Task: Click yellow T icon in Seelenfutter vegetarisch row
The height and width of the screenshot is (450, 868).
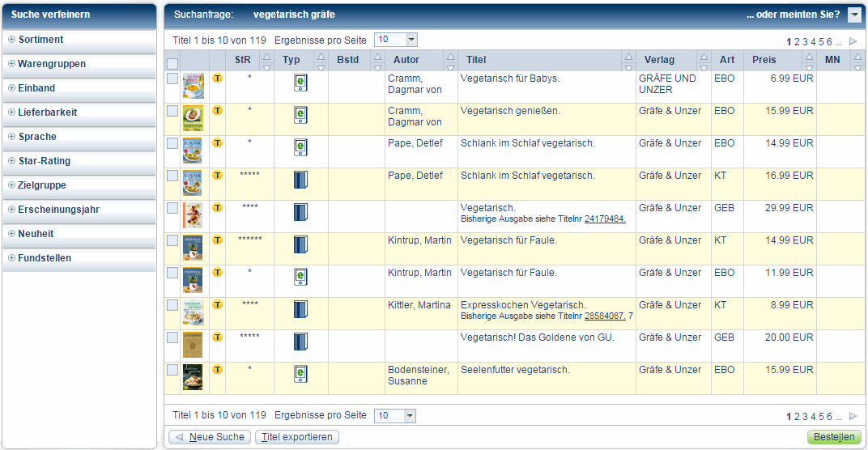Action: pos(217,370)
